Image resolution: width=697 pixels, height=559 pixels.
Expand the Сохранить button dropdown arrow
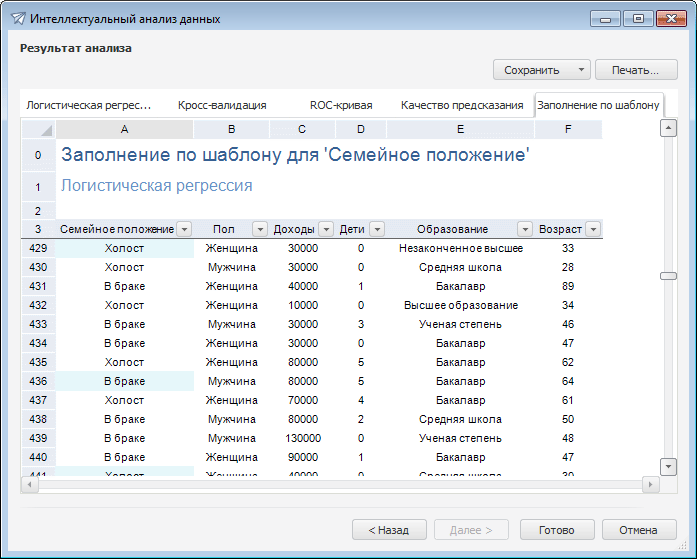click(x=581, y=70)
